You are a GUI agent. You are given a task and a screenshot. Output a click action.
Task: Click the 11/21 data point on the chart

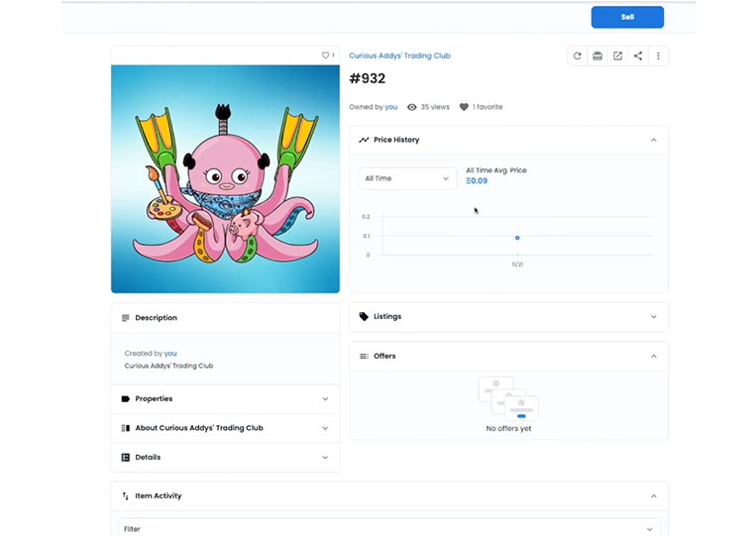click(x=517, y=238)
